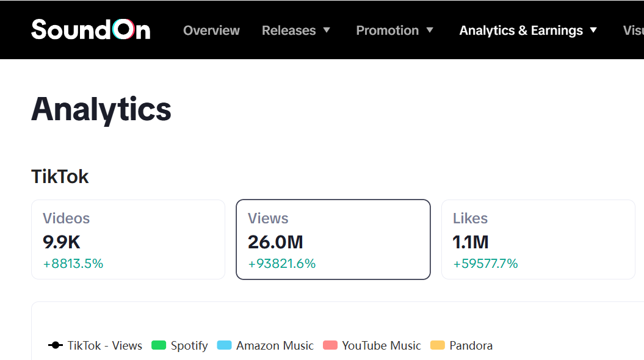Click the TikTok section heading
644x360 pixels.
coord(60,177)
